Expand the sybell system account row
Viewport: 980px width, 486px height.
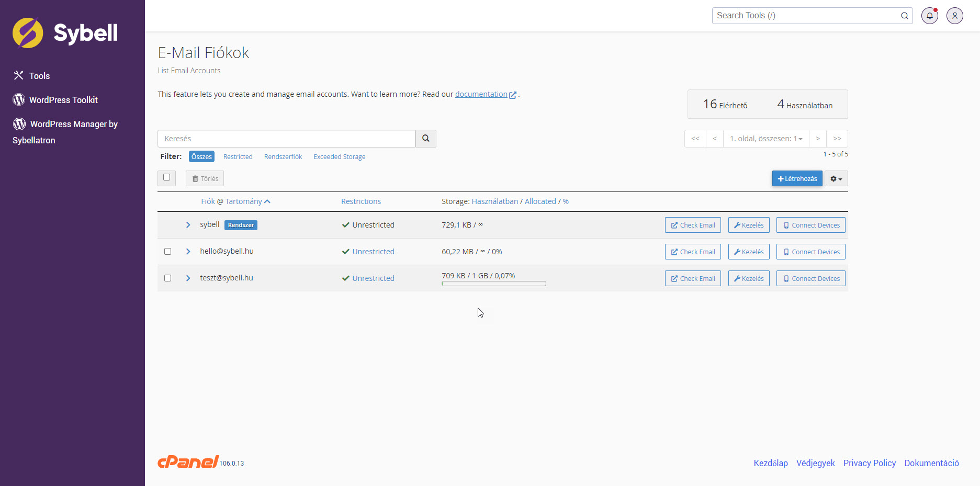[x=188, y=225]
